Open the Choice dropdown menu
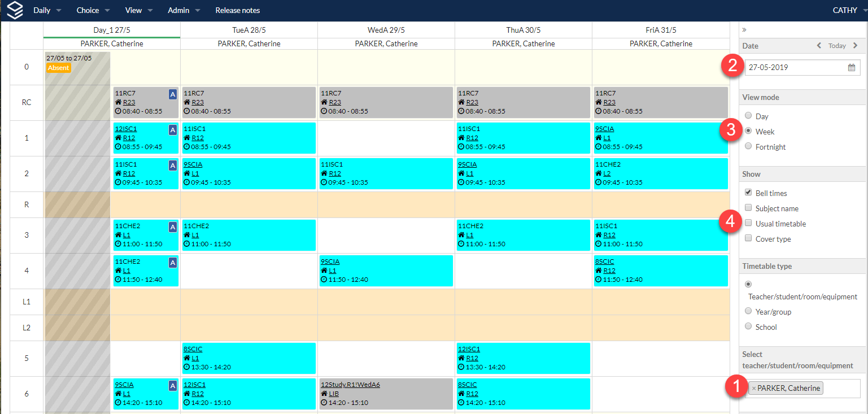Screen dimensions: 868x414 [93, 10]
